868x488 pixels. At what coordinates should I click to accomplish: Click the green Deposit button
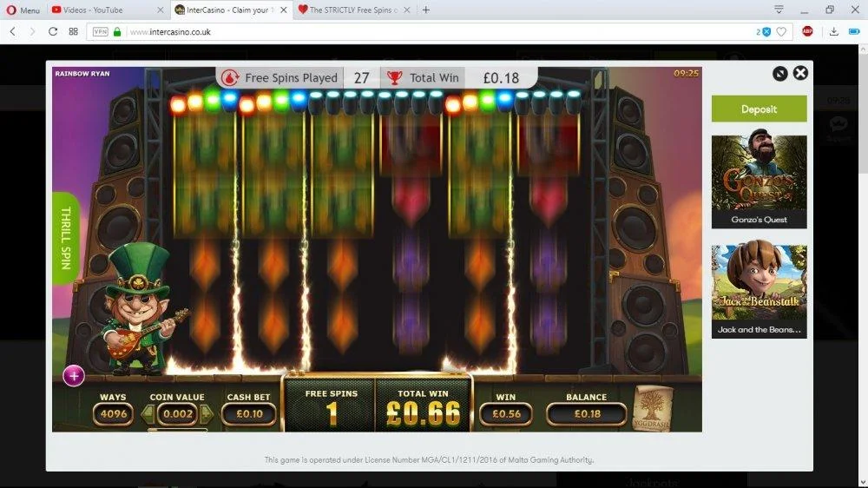[759, 109]
